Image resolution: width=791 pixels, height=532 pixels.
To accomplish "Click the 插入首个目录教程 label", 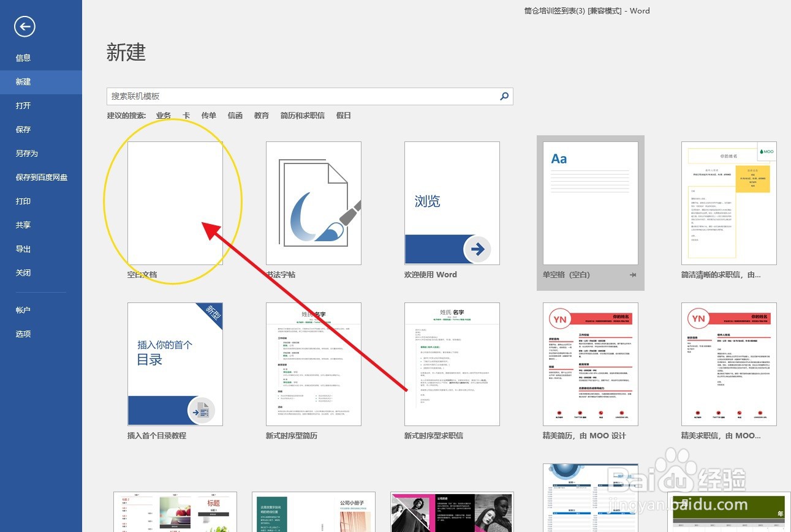I will (157, 436).
